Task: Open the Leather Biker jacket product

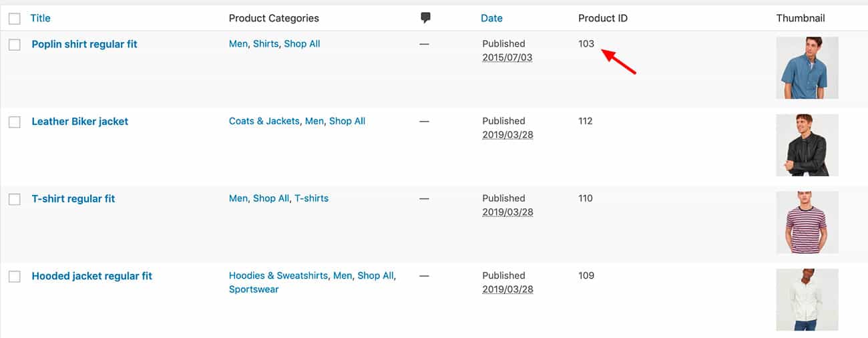Action: tap(80, 122)
